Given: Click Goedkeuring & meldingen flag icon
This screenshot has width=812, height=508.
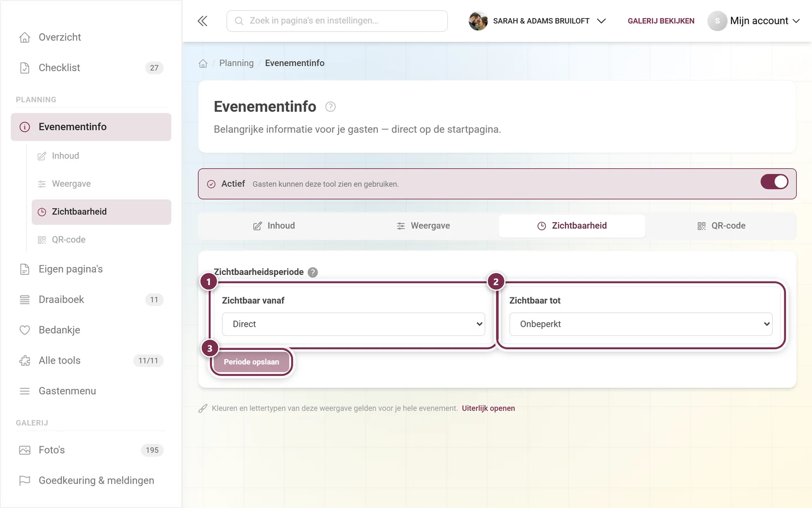Looking at the screenshot, I should pos(25,480).
